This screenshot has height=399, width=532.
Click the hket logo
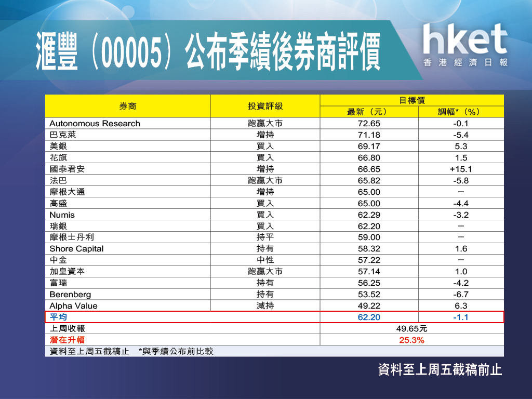(465, 45)
